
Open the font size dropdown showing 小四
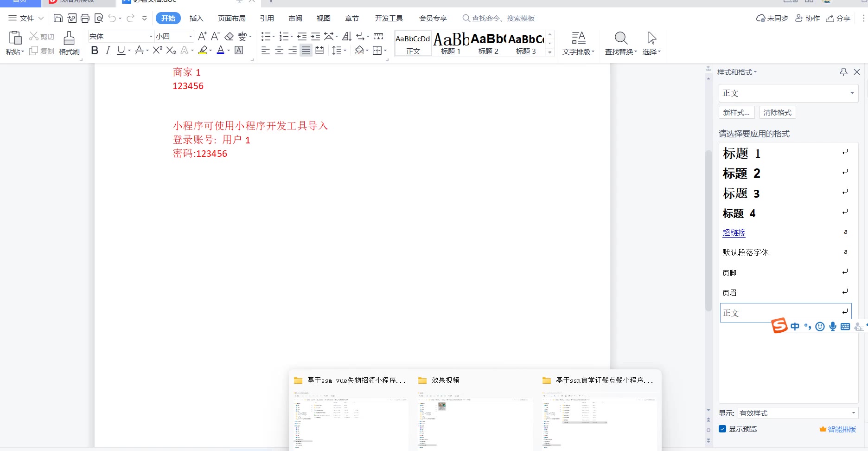coord(190,36)
